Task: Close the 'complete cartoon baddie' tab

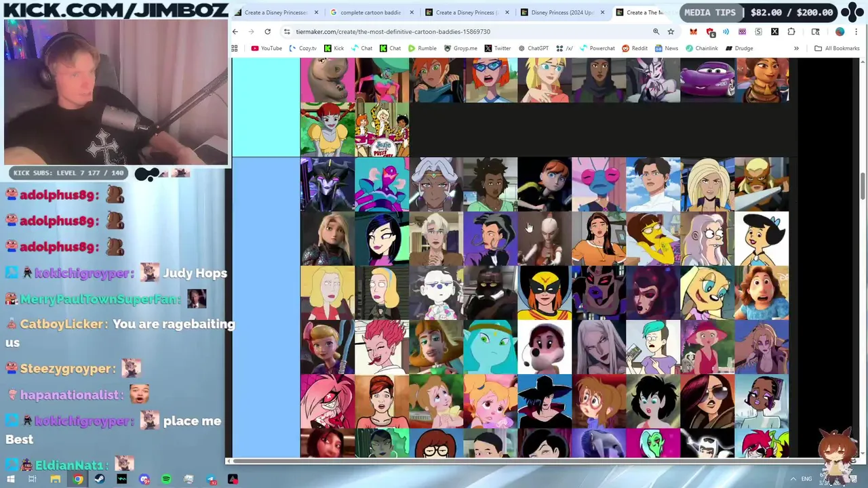Action: click(411, 12)
